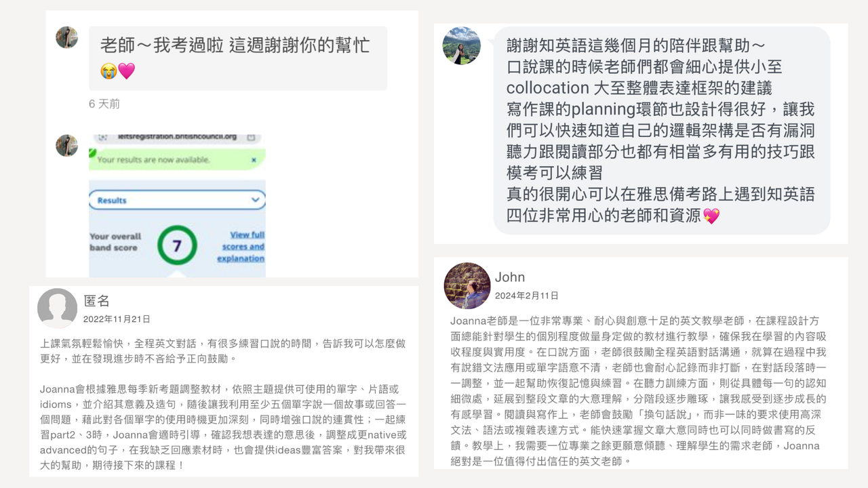Open John's name on the review
Viewport: 868px width, 488px height.
(510, 277)
